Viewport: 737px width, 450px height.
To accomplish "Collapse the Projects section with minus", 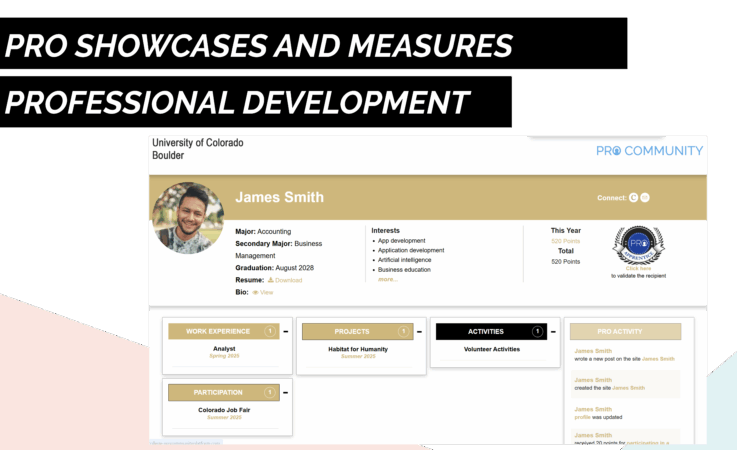I will point(419,332).
